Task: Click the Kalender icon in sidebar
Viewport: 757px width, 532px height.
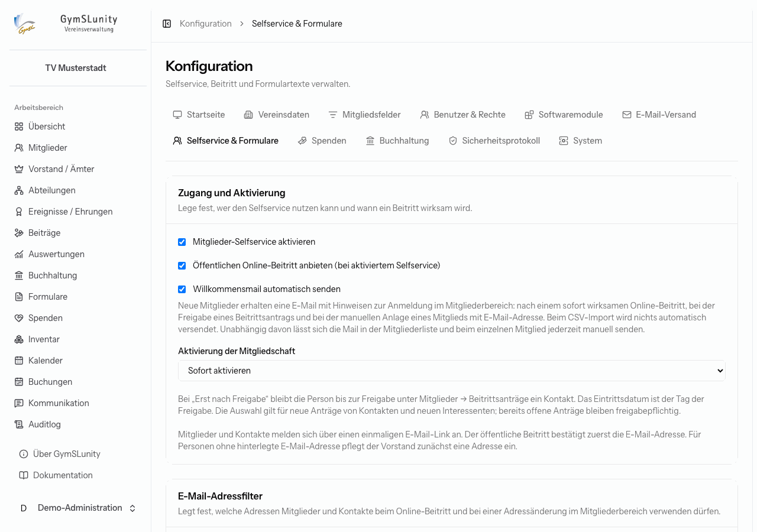Action: click(19, 361)
